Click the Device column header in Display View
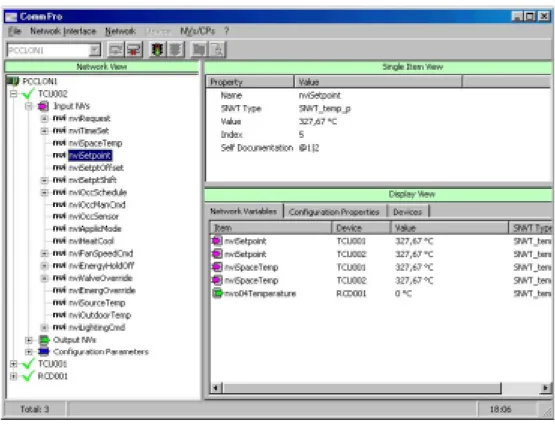Viewport: 555px width, 426px height. [361, 228]
